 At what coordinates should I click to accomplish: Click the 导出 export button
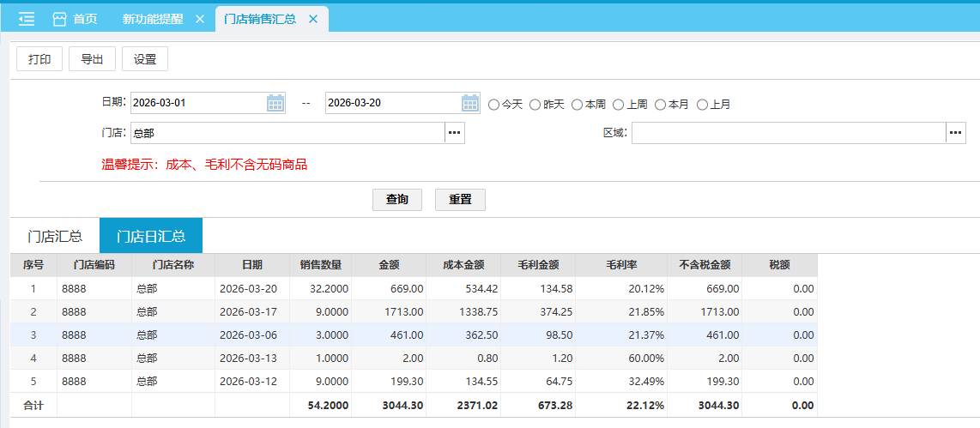click(92, 59)
